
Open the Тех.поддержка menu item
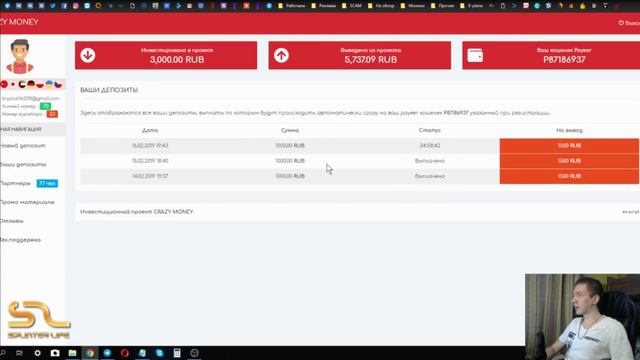coord(20,240)
